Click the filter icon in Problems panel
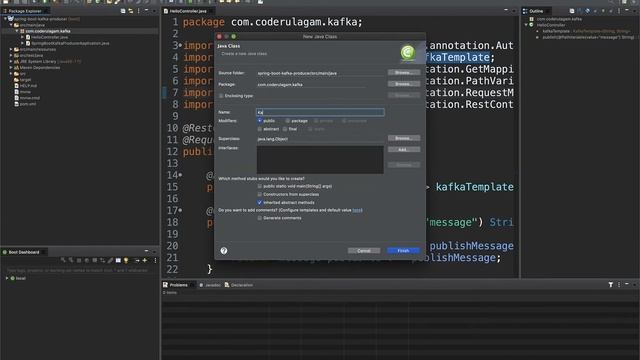Viewport: 640px width, 360px height. (x=611, y=284)
